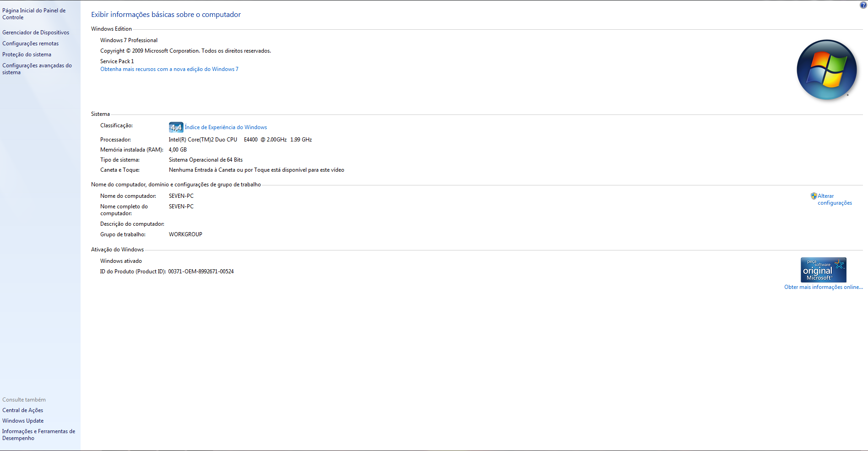Click the shield icon beside Alterar configurações
868x451 pixels.
point(814,196)
